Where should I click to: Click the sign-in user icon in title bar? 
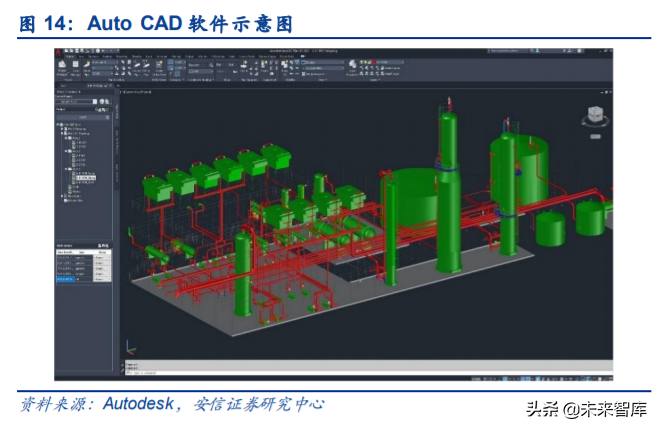(538, 50)
